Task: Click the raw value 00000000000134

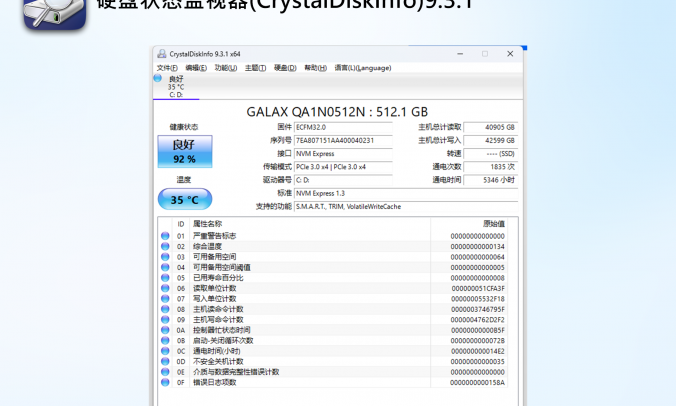Action: 478,247
